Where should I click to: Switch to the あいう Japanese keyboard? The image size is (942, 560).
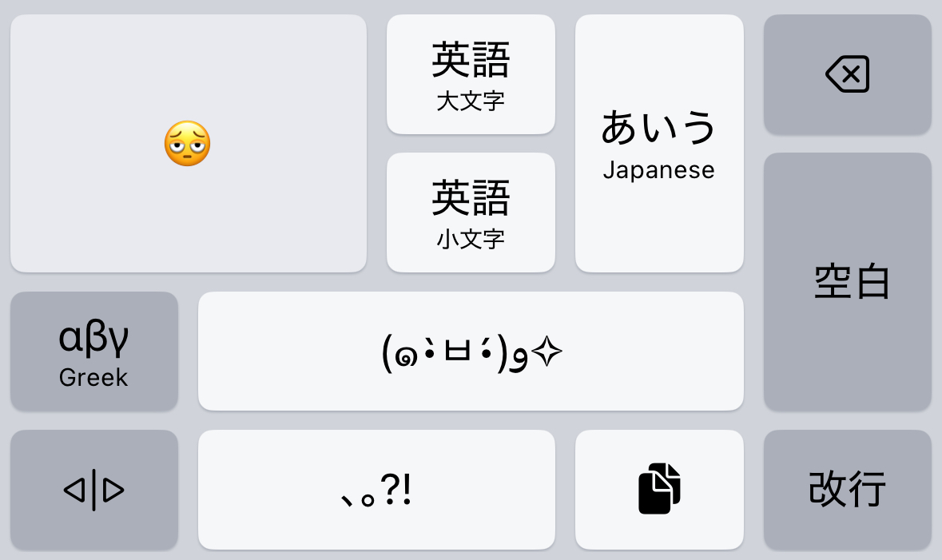pyautogui.click(x=659, y=144)
